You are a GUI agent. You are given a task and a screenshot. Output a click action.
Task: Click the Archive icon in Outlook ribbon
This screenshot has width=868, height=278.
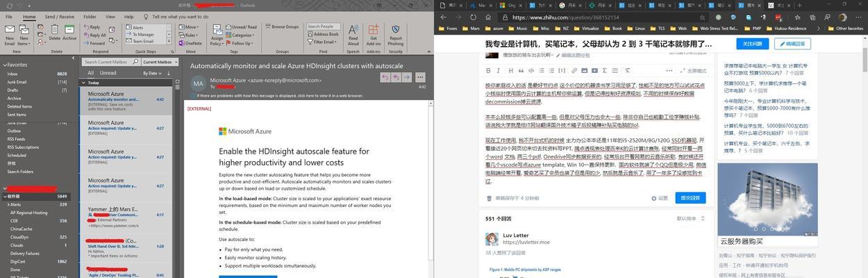coord(69,33)
